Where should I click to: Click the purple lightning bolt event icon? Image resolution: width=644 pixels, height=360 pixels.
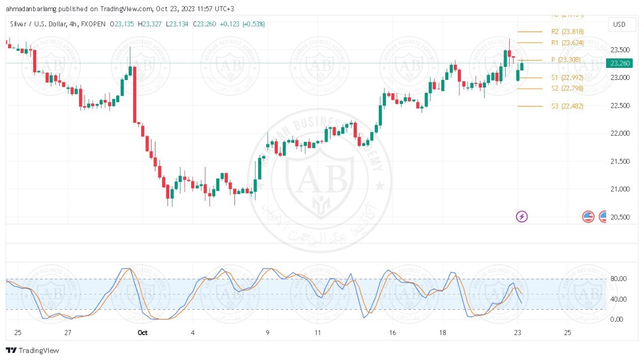pyautogui.click(x=522, y=217)
